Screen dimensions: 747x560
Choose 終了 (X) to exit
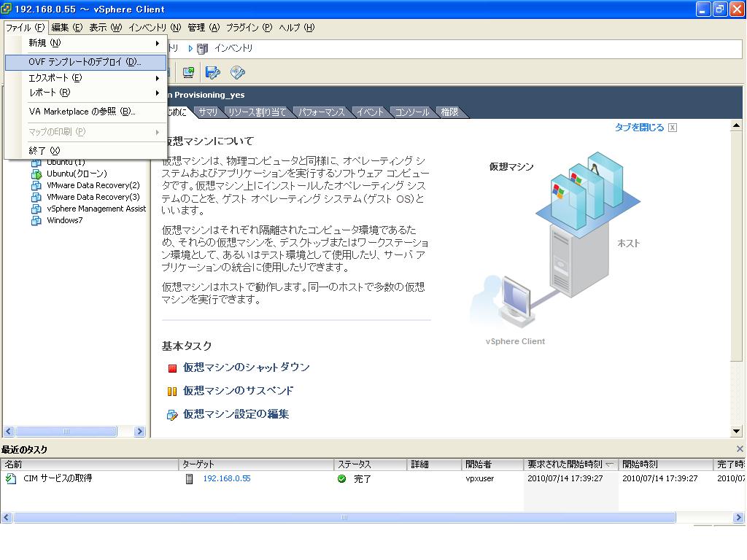86,151
